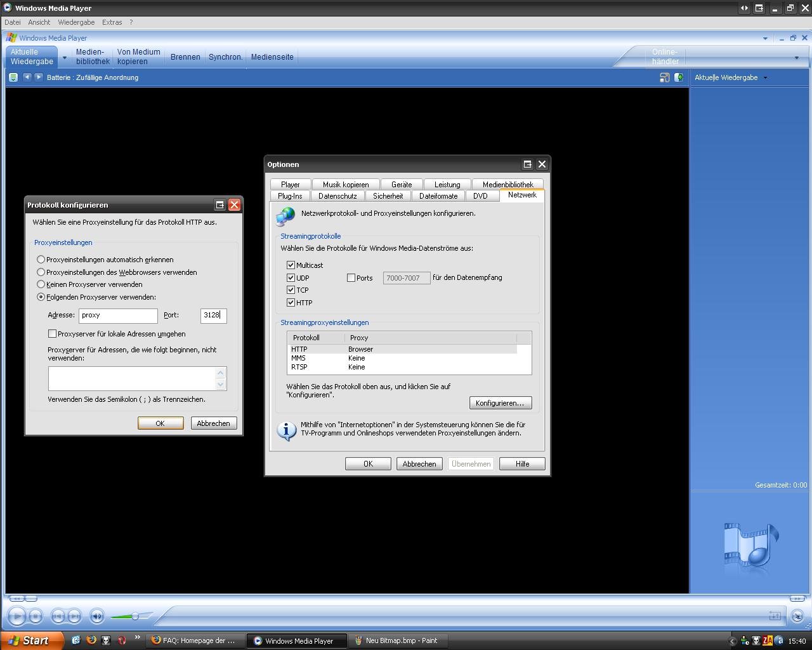812x650 pixels.
Task: Click the Previous track button
Action: coord(58,616)
